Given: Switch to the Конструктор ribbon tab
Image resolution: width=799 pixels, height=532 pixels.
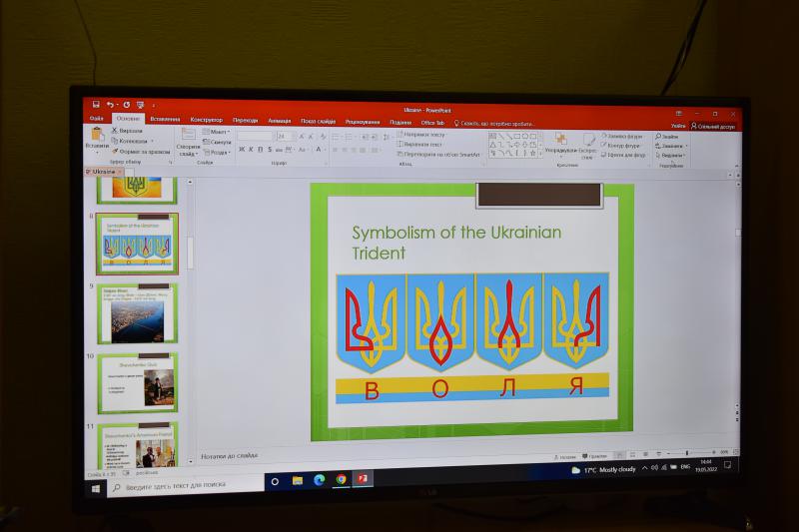Looking at the screenshot, I should 207,120.
